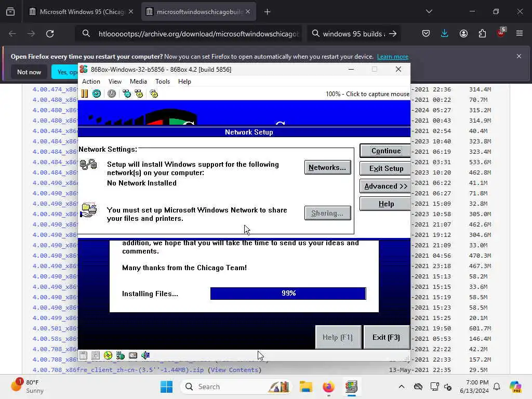Switch to the Microsoft Windows 95 (Chicago) browser tab
Image resolution: width=532 pixels, height=399 pixels.
point(82,12)
